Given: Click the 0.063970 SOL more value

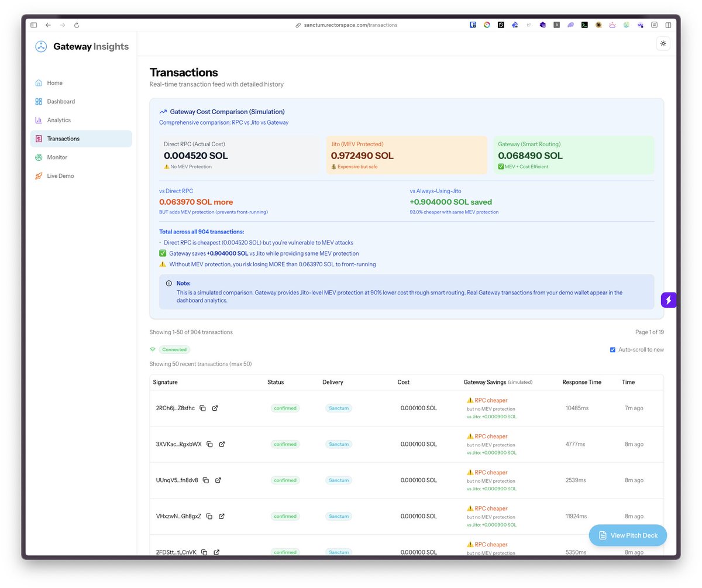Looking at the screenshot, I should tap(196, 202).
